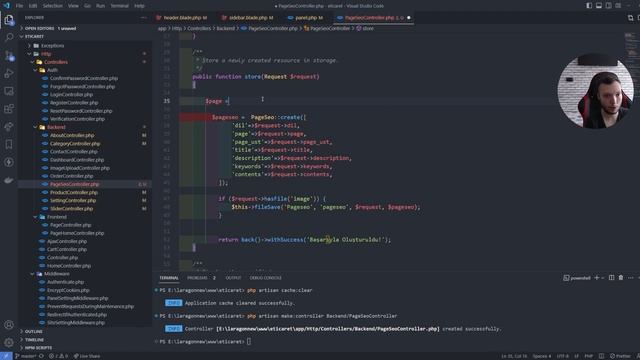Open the bookmark icon in the activity bar
Viewport: 640px width, 360px height.
pos(9,144)
